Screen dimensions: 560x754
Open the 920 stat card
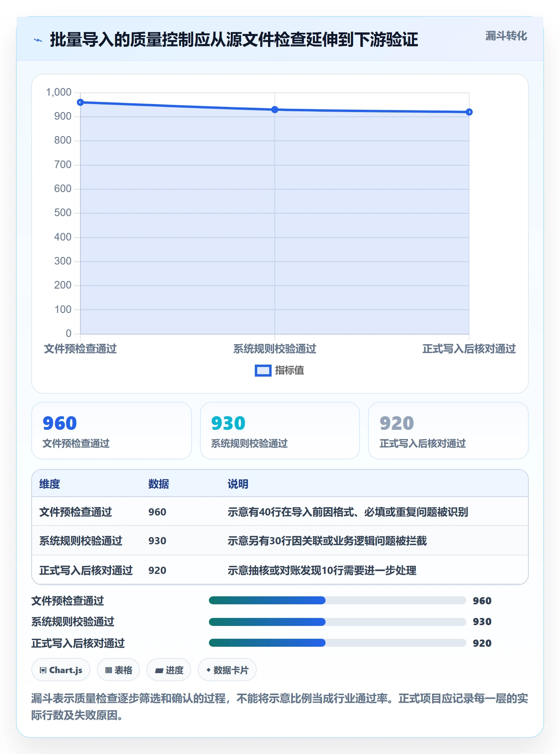tap(448, 431)
